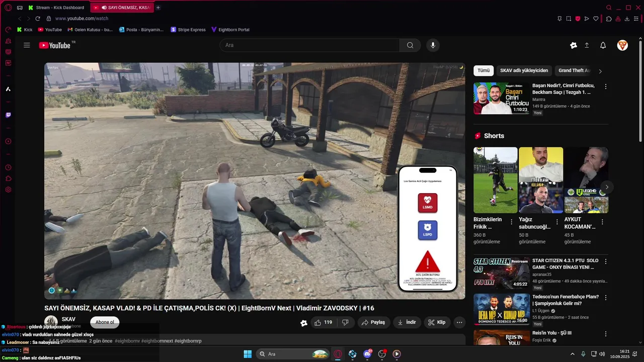Select the Tümü filter chip
This screenshot has width=644, height=362.
click(x=484, y=70)
